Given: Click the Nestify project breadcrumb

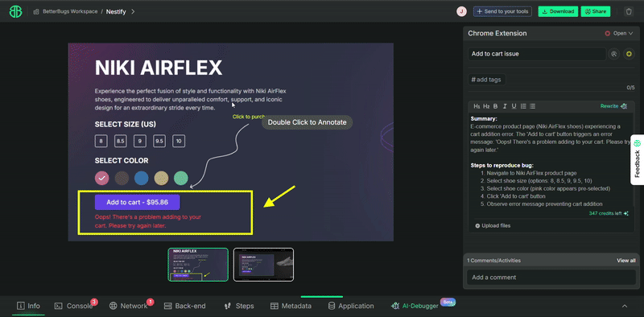Looking at the screenshot, I should [116, 11].
